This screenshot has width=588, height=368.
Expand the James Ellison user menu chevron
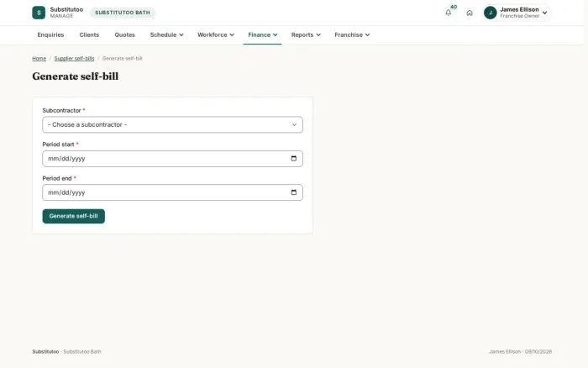(544, 13)
